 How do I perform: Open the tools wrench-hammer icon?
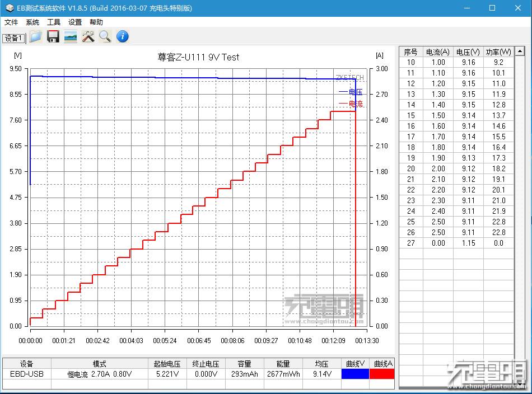click(x=88, y=36)
